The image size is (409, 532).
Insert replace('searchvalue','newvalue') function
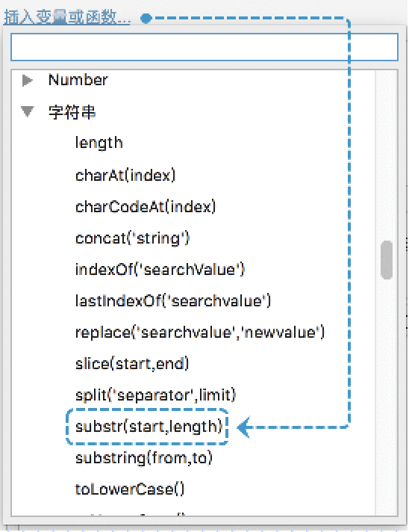[199, 332]
